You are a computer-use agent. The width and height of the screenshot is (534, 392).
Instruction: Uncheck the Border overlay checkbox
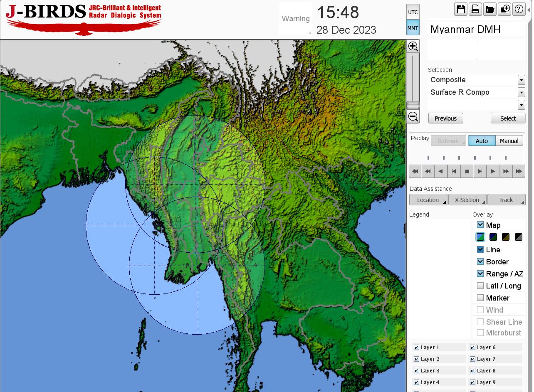480,261
